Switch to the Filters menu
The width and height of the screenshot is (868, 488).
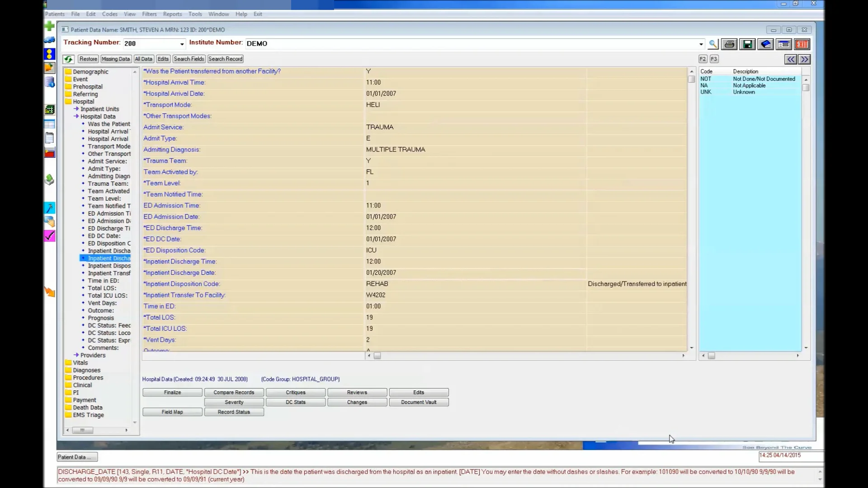coord(149,14)
